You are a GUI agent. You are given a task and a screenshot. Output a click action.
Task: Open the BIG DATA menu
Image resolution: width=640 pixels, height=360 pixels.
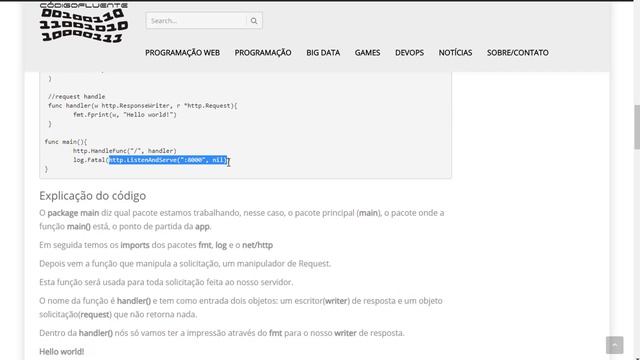[x=323, y=53]
